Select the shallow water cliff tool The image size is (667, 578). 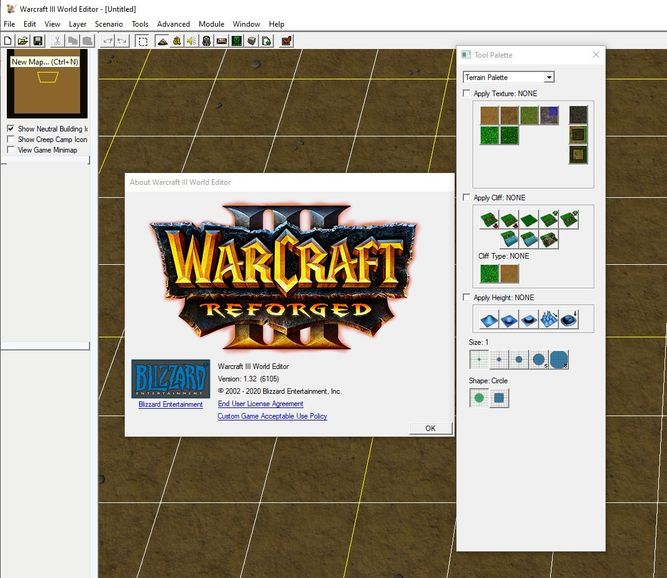coord(529,239)
